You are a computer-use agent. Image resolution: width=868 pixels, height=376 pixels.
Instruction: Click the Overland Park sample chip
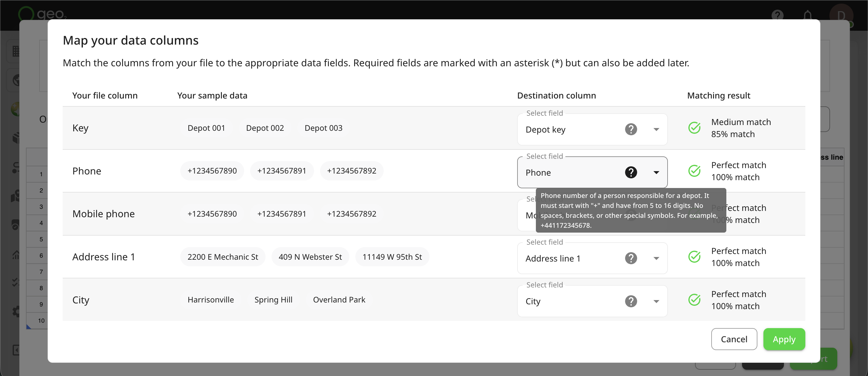(339, 300)
